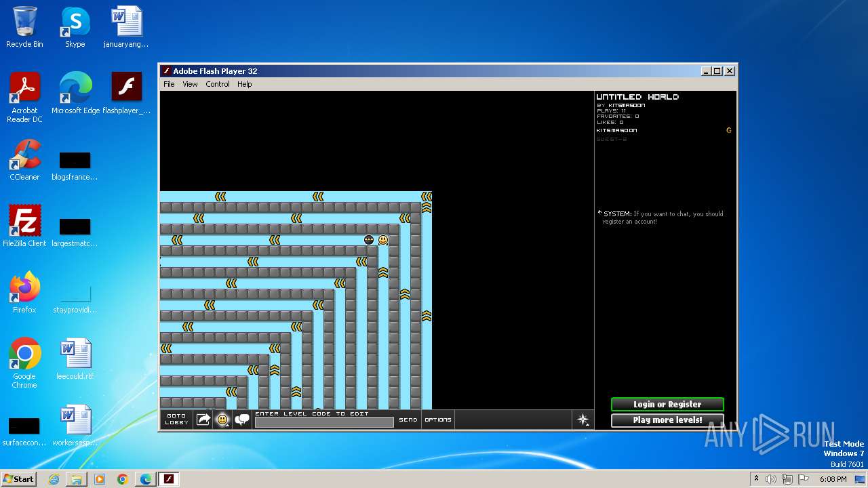
Task: Open Acrobat Reader DC shortcut
Action: [24, 98]
